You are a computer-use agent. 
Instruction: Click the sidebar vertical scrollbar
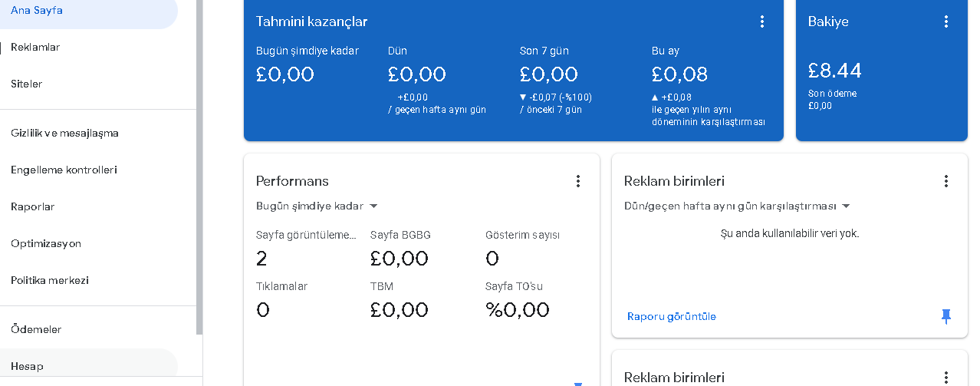click(x=199, y=167)
